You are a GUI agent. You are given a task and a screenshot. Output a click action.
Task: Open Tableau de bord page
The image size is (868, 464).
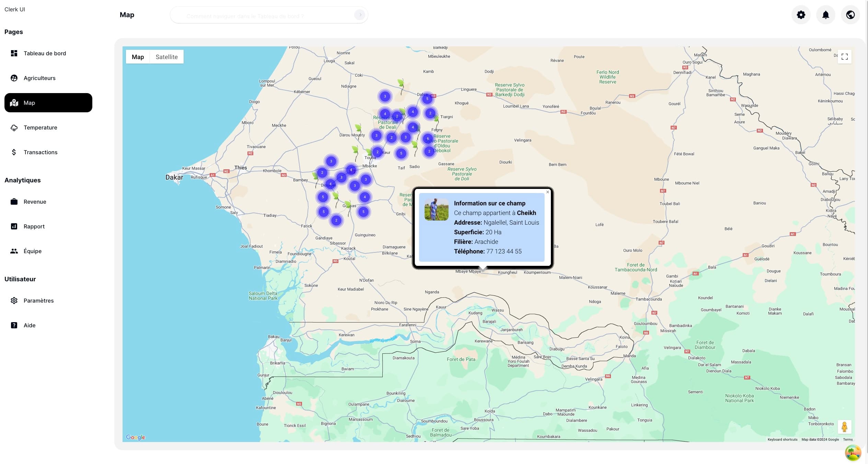click(x=45, y=53)
